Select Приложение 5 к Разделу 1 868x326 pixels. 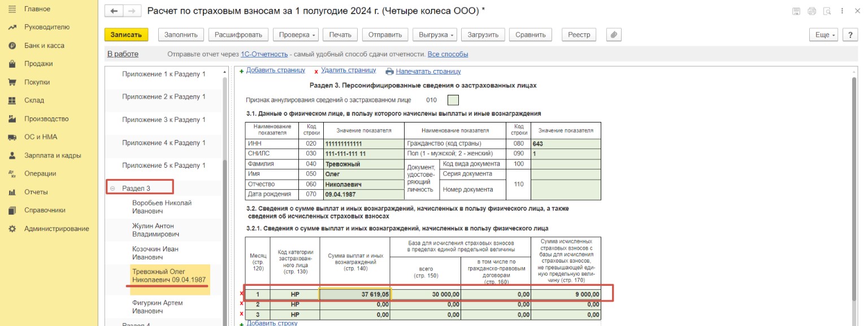[164, 166]
